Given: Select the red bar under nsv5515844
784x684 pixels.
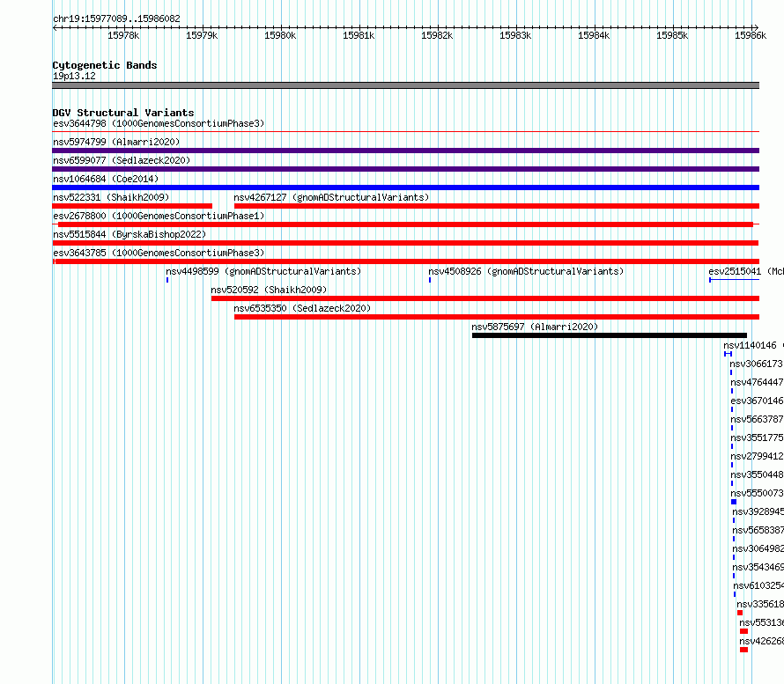Looking at the screenshot, I should point(405,243).
